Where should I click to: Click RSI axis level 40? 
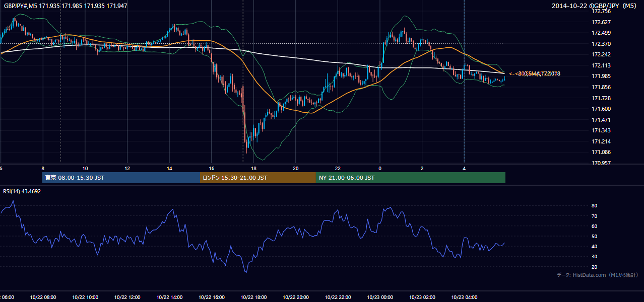(x=595, y=247)
